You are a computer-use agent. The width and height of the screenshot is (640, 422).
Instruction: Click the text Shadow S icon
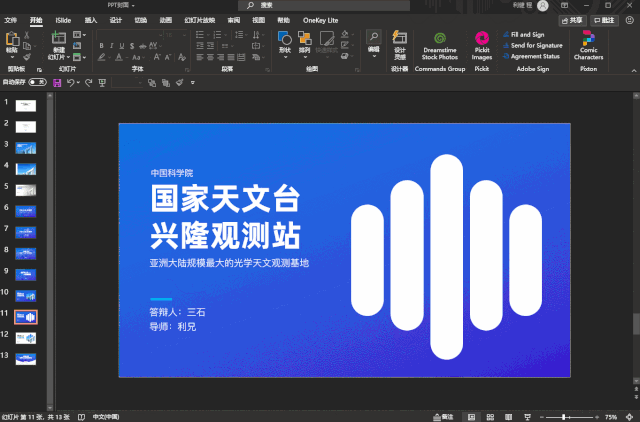click(131, 46)
